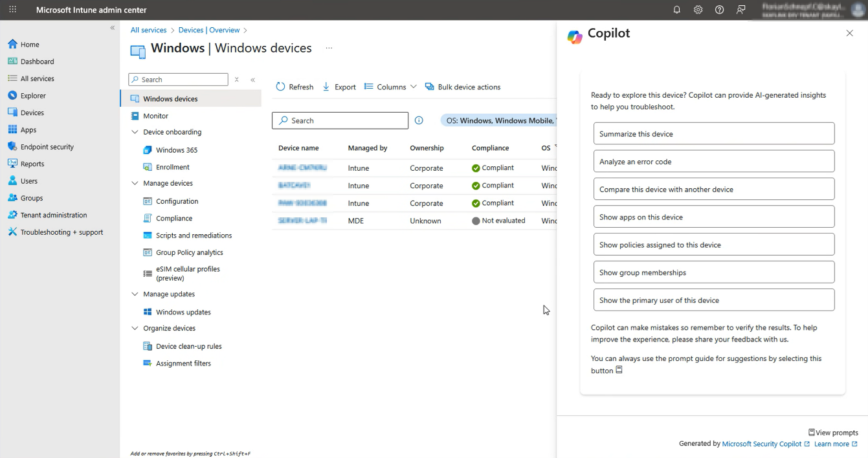This screenshot has width=868, height=458.
Task: Click Show apps on this device
Action: 714,217
